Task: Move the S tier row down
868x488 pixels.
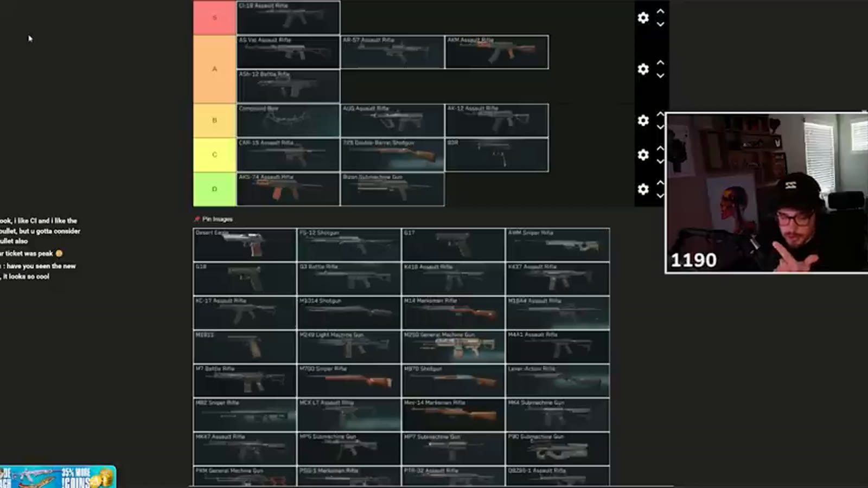Action: tap(660, 24)
